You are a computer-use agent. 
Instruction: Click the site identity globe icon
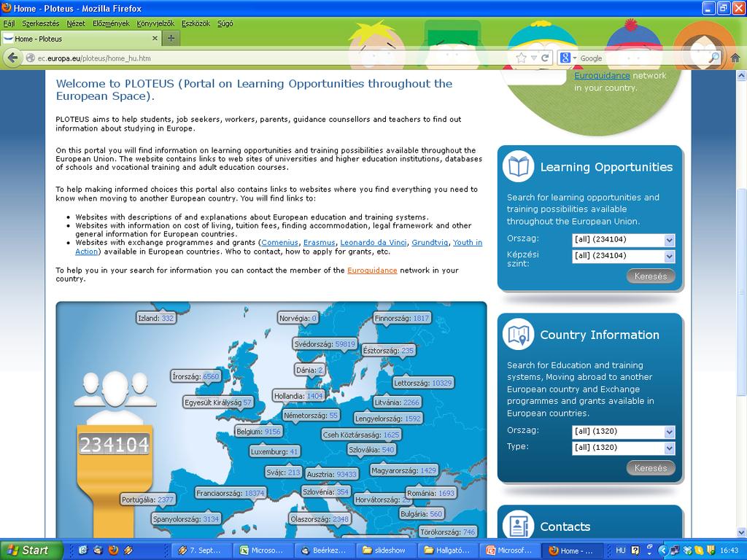tap(31, 58)
